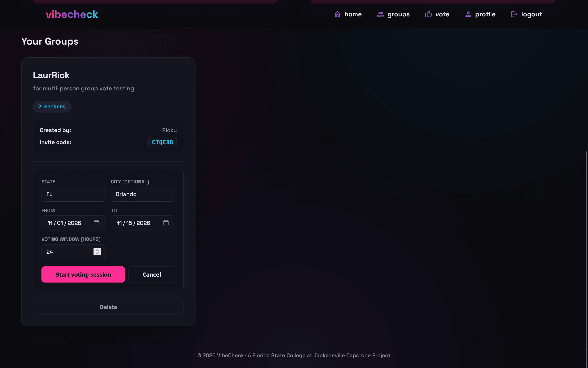This screenshot has width=588, height=368.
Task: Increase voting window hours with up arrow
Action: (x=97, y=250)
